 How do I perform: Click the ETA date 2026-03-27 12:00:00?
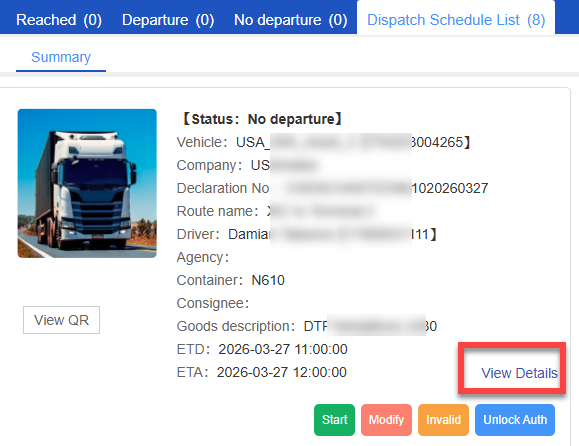(282, 372)
